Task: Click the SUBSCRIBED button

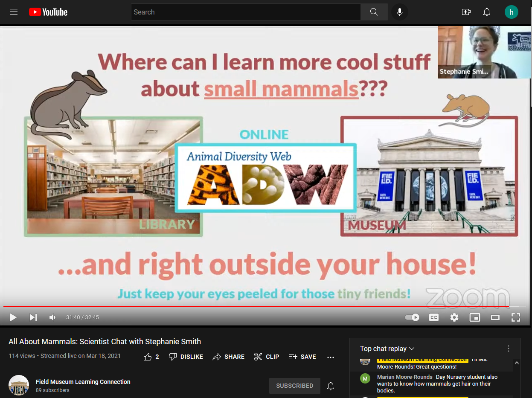Action: [295, 386]
